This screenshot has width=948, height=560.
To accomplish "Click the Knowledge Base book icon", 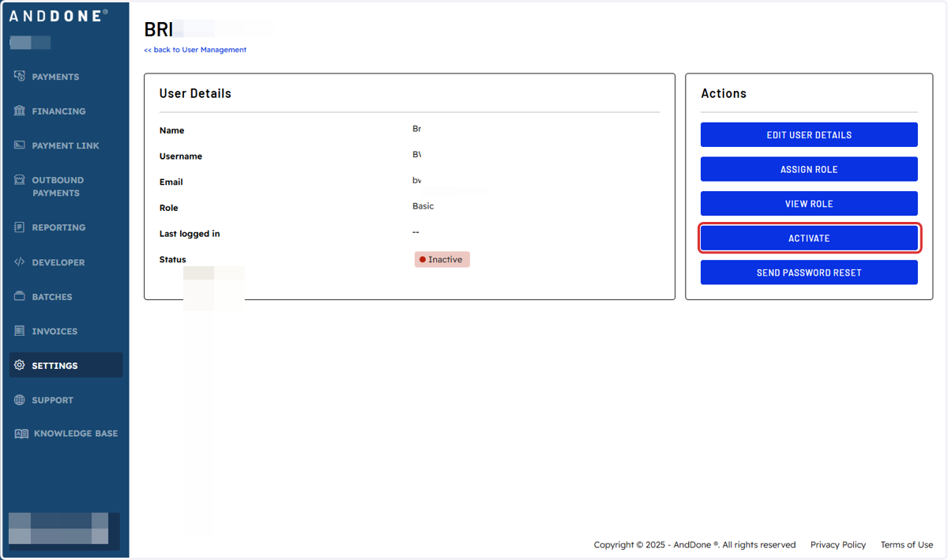I will (x=21, y=434).
